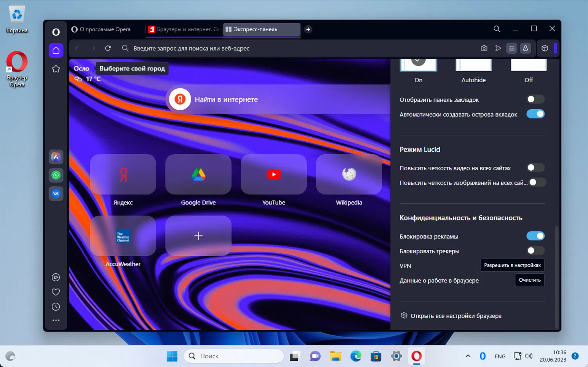Disable 'Автоматически создавать острова вкладок' switch
The width and height of the screenshot is (588, 367).
(x=535, y=114)
